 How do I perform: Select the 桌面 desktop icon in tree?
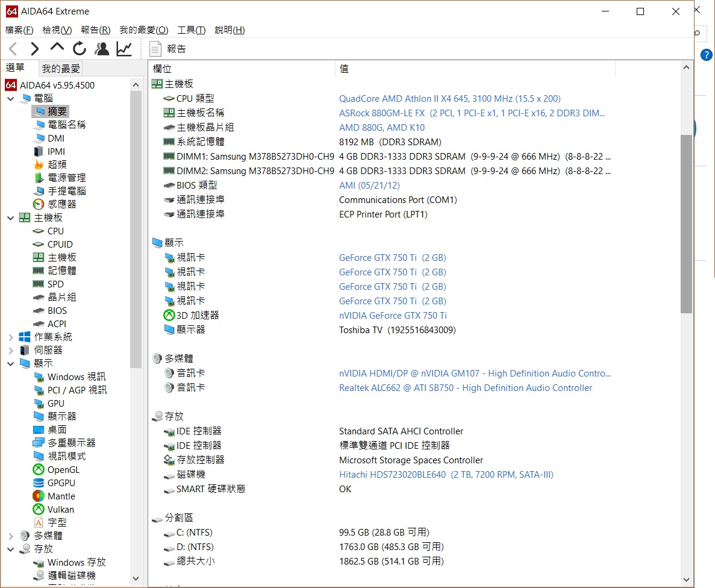39,430
